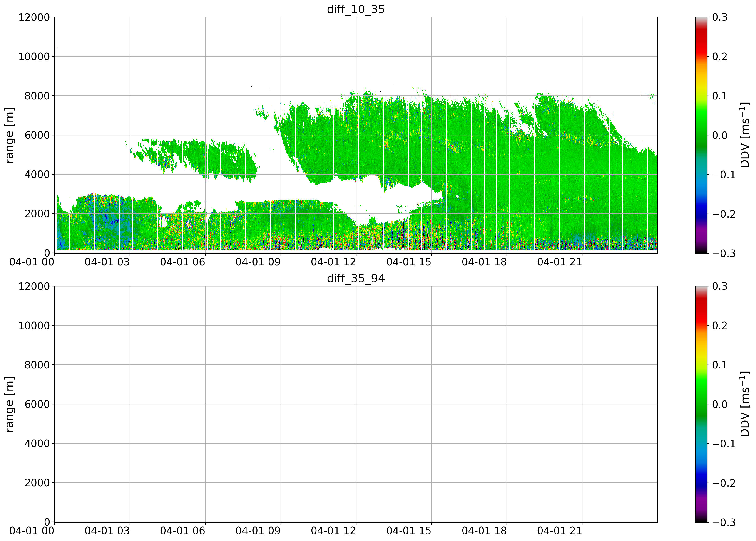Click the 6000 y-tick of diff_35_94 plot

tap(37, 404)
